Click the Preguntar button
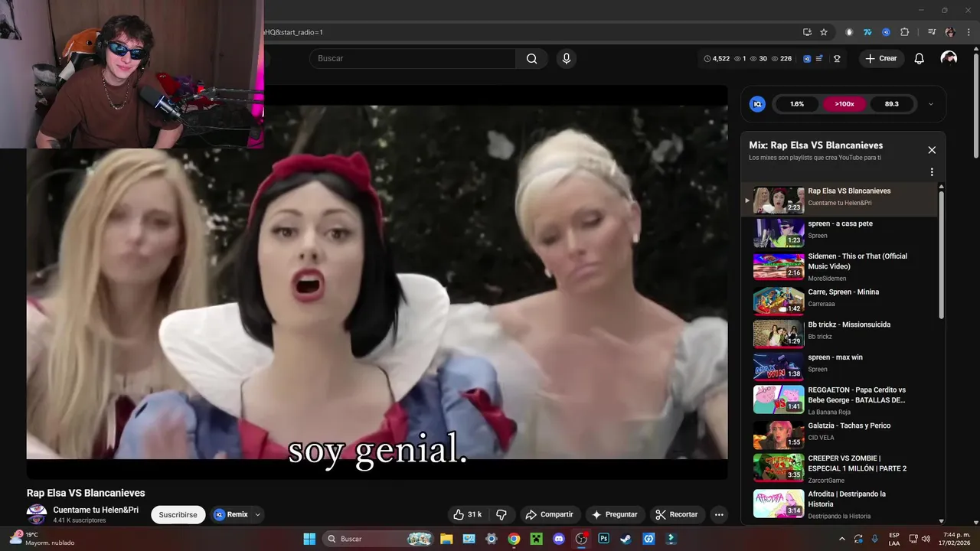 614,514
